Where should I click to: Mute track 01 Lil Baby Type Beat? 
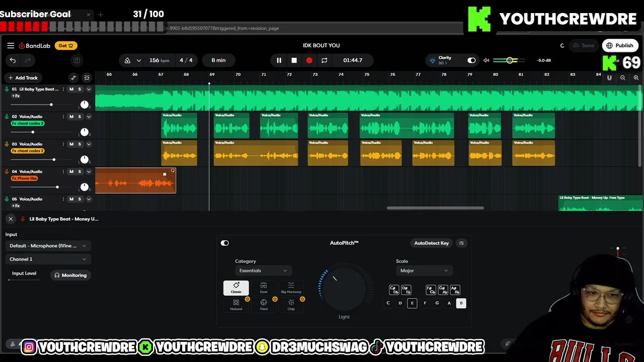71,89
